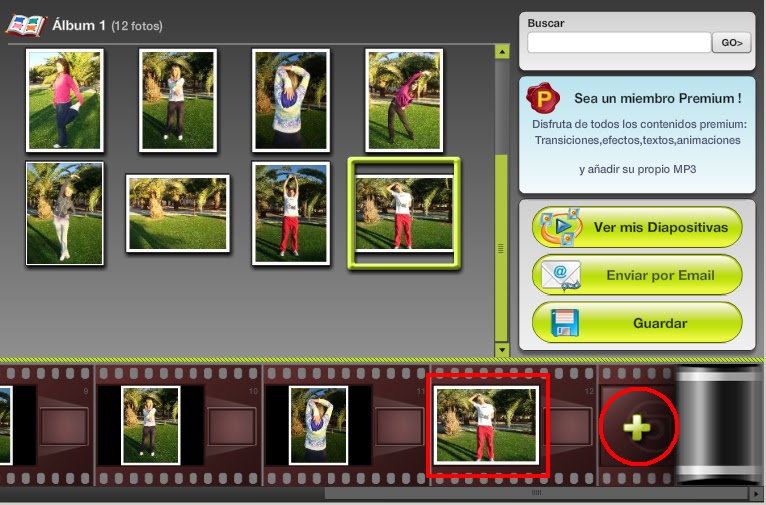This screenshot has height=505, width=766.
Task: Select album photo of woman in grey stretching arm up
Action: tap(64, 213)
